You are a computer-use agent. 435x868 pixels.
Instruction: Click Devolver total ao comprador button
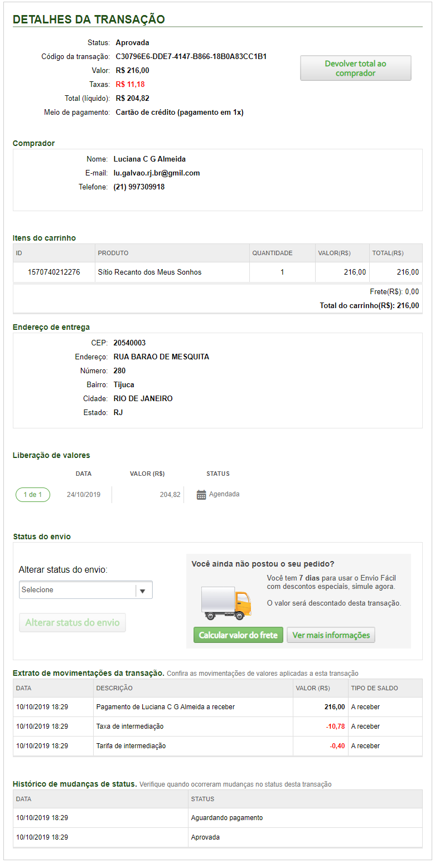coord(355,68)
